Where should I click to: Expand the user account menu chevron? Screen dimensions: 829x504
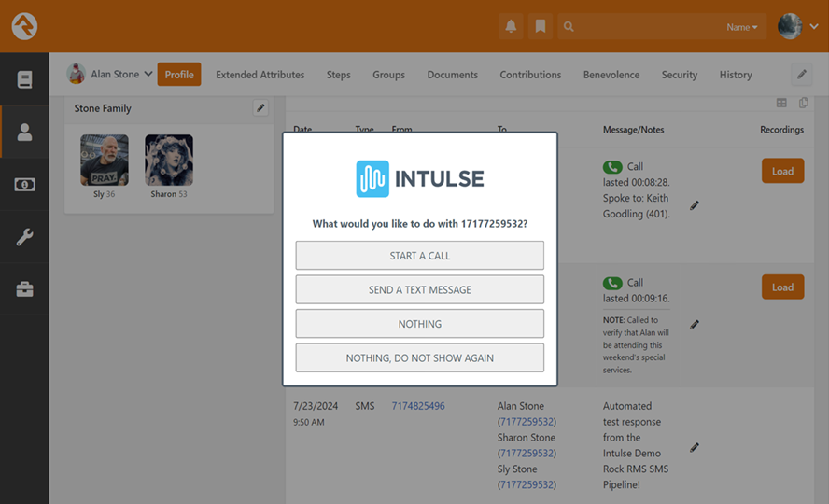coord(814,26)
